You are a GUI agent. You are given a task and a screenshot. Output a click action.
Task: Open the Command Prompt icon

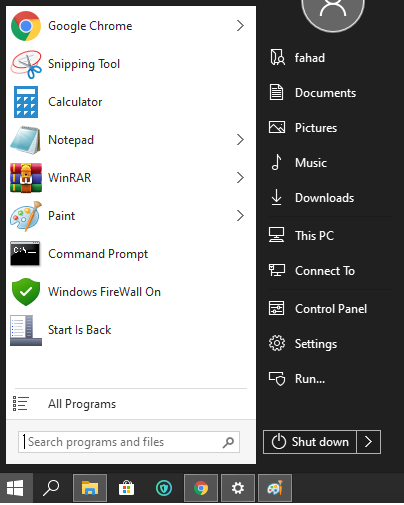[x=25, y=254]
